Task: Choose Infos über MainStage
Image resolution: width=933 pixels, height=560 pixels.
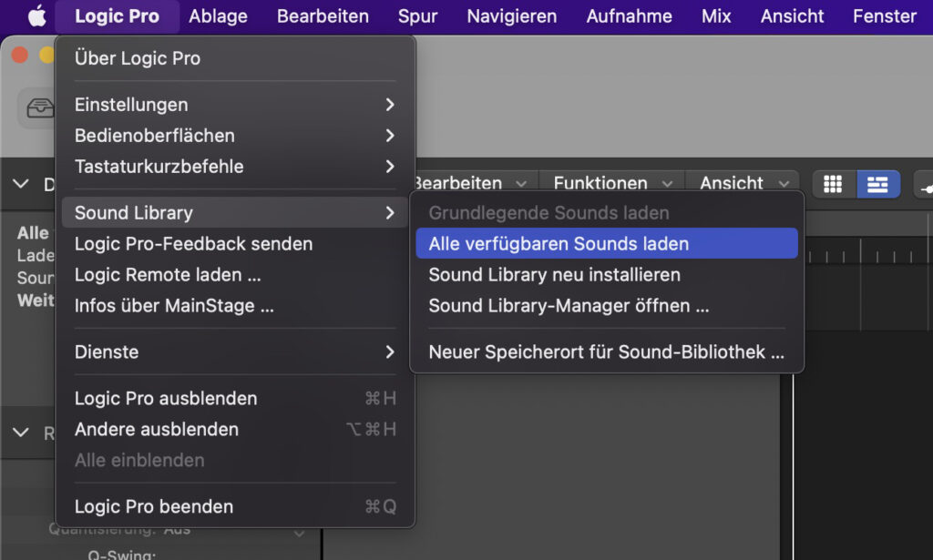Action: pyautogui.click(x=235, y=306)
